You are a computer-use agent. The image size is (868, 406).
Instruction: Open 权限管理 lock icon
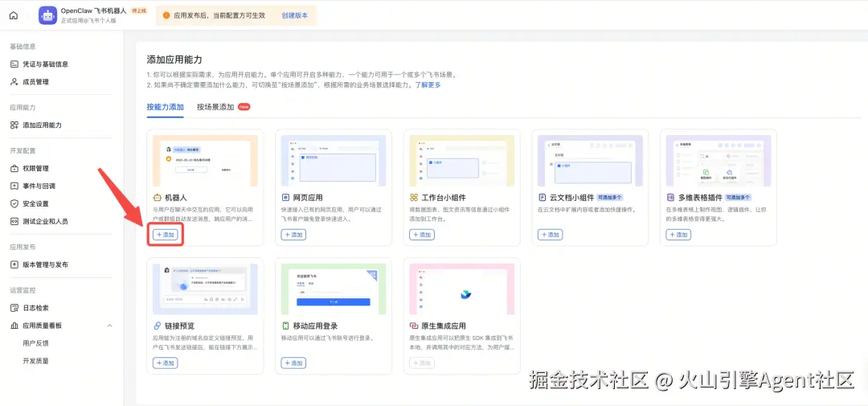[x=14, y=168]
